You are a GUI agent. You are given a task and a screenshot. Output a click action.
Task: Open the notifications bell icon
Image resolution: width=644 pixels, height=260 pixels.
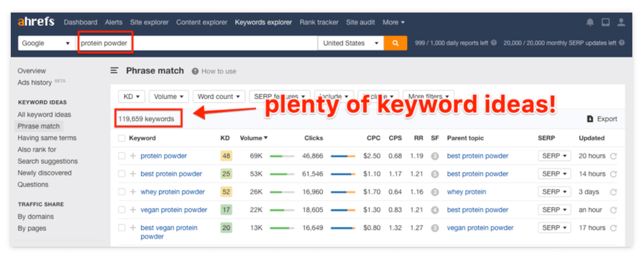coord(590,22)
